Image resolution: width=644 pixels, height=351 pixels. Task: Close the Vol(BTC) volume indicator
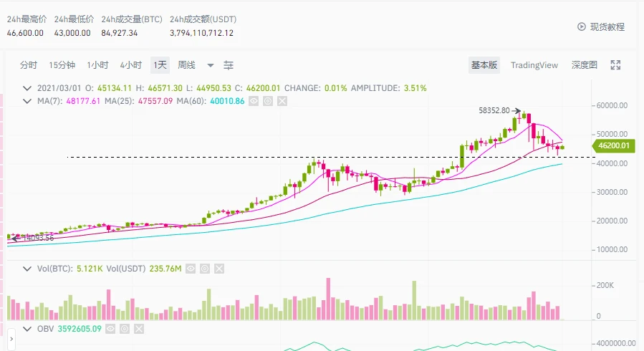click(x=219, y=269)
